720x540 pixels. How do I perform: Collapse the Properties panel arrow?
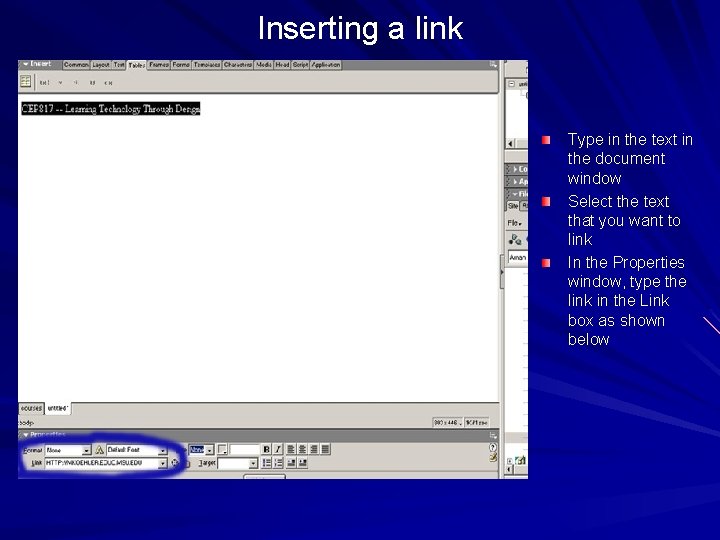[x=26, y=434]
